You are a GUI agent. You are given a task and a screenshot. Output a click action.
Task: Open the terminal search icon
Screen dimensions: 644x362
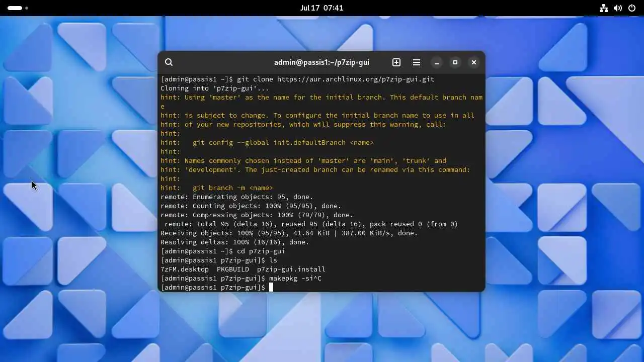click(x=169, y=62)
